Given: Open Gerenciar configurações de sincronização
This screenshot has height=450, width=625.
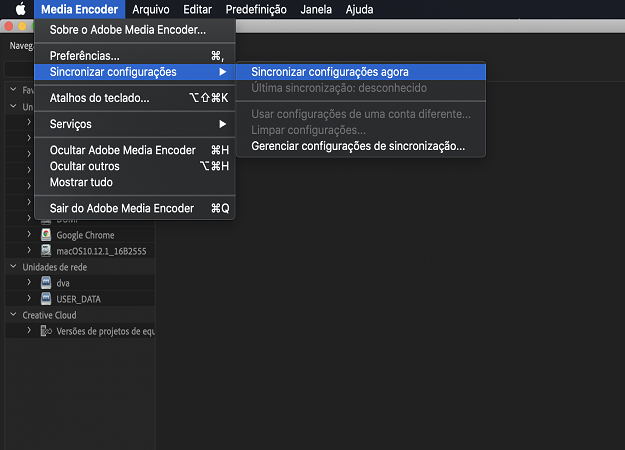Looking at the screenshot, I should tap(358, 146).
